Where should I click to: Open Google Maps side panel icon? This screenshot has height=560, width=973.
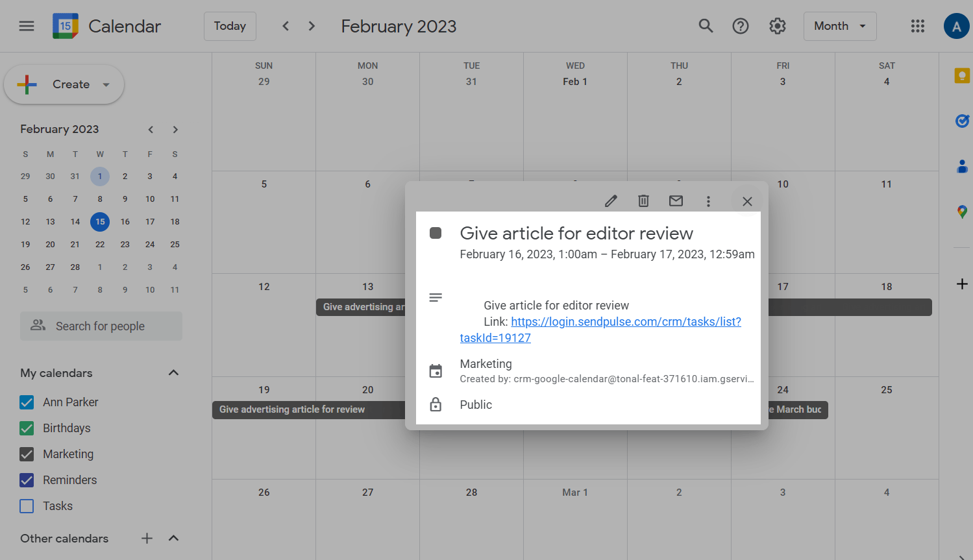(962, 212)
